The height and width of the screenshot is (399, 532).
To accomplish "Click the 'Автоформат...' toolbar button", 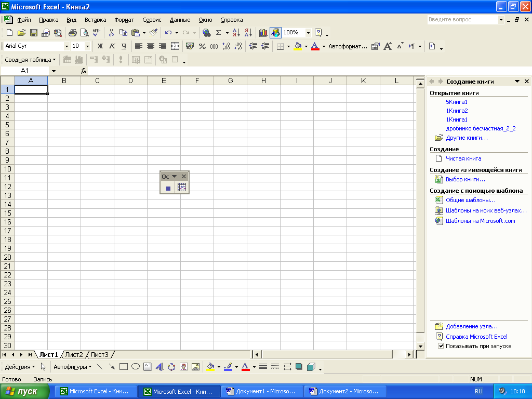I will (348, 46).
